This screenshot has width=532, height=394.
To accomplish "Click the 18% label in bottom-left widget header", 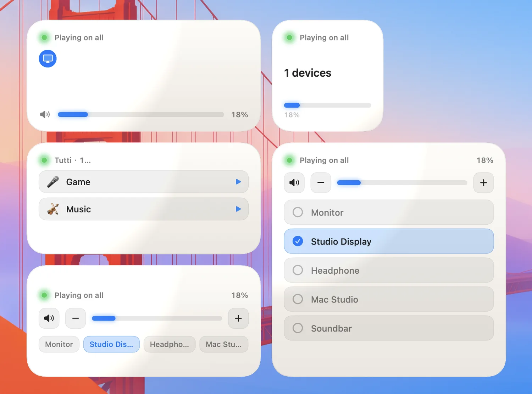I will coord(240,295).
